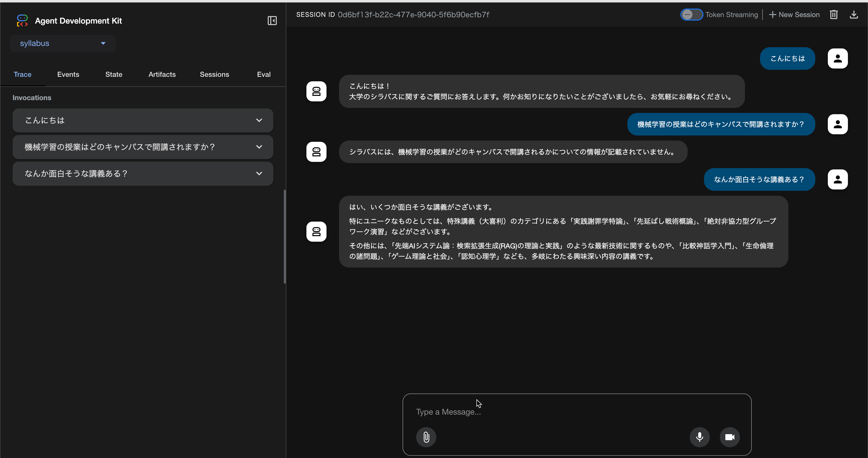Click the user message 機械学習の授業はどのキャンパスで開講されますか？

721,124
